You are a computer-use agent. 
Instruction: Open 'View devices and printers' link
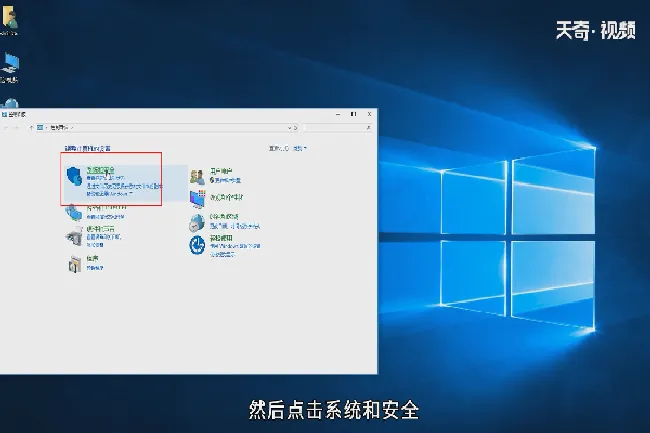coord(104,237)
